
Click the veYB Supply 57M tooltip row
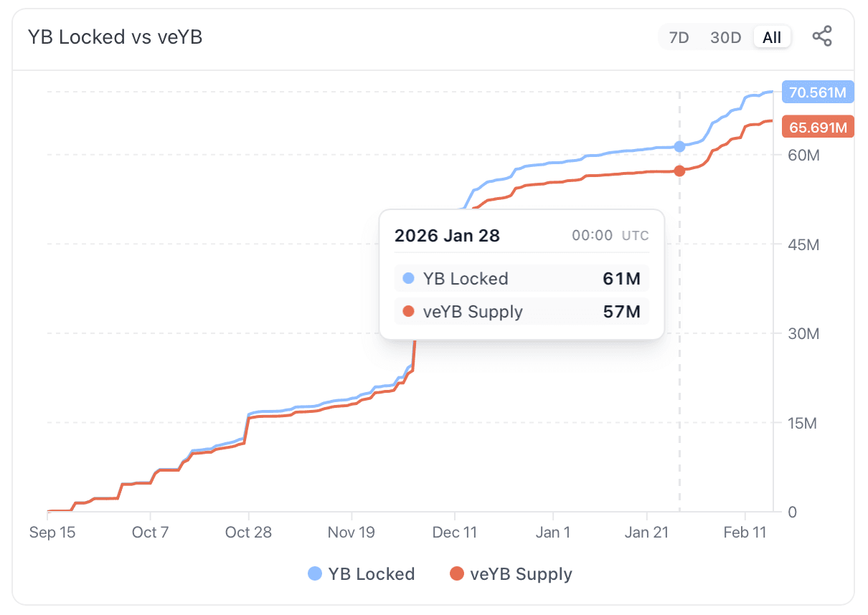pos(522,311)
